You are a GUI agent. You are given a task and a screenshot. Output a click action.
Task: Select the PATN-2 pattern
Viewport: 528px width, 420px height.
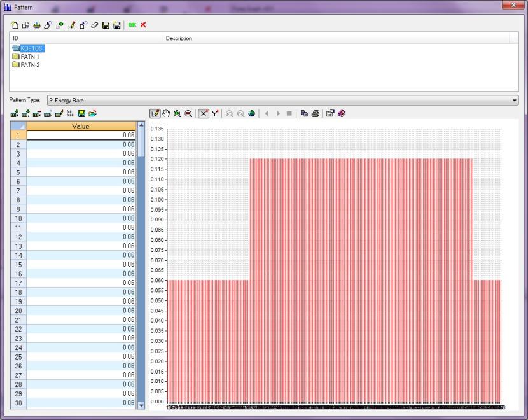coord(30,65)
